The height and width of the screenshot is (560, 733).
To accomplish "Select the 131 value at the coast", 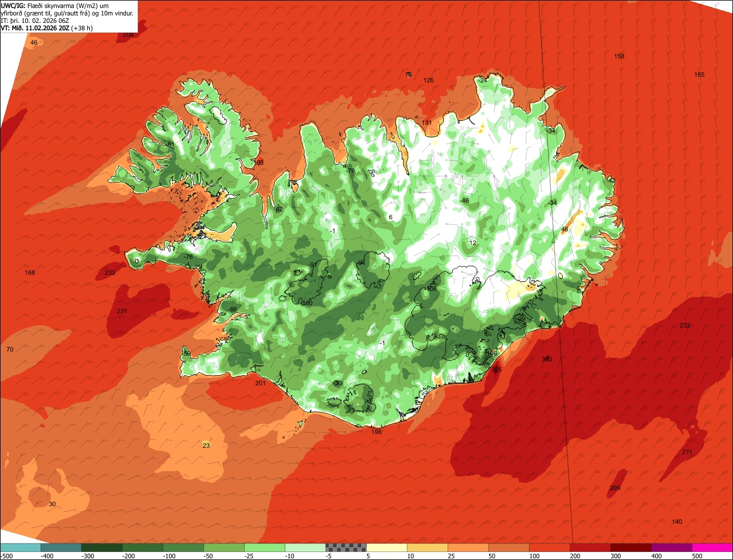I will [427, 123].
